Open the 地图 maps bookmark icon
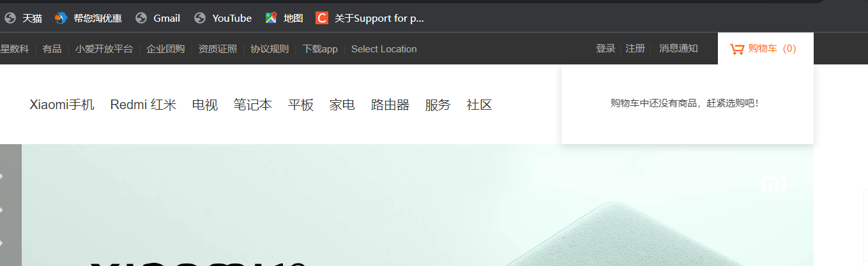Viewport: 868px width, 266px height. tap(271, 18)
